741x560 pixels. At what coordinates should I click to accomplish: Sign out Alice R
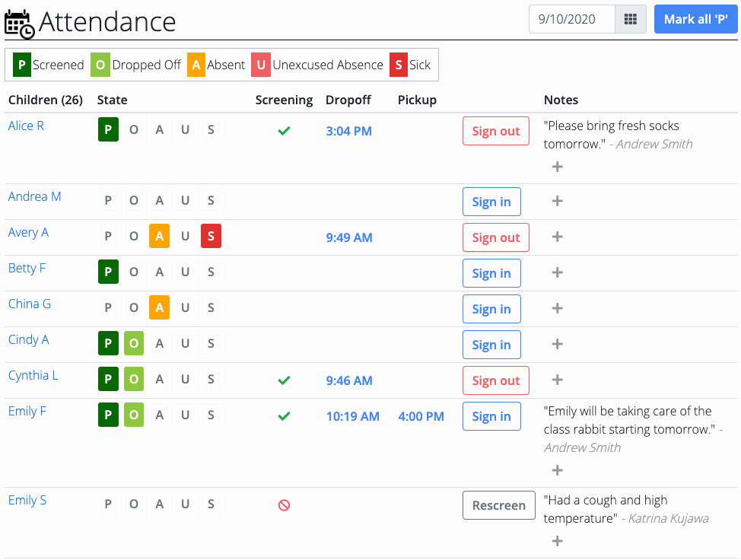pos(496,131)
